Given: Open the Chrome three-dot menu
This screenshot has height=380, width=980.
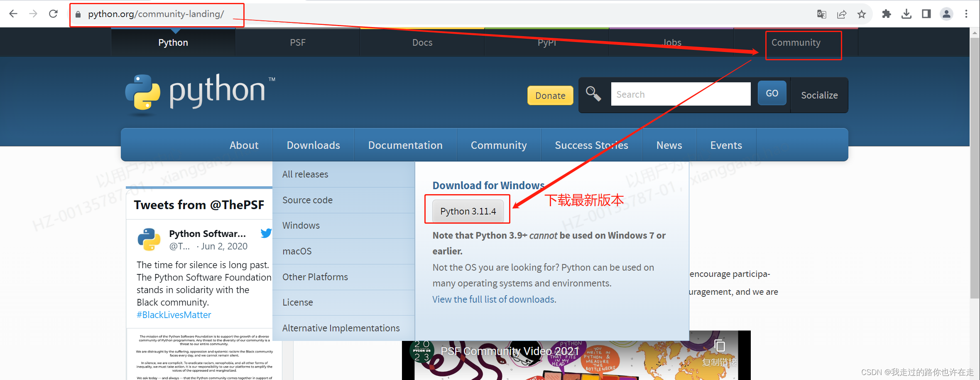Looking at the screenshot, I should [966, 14].
